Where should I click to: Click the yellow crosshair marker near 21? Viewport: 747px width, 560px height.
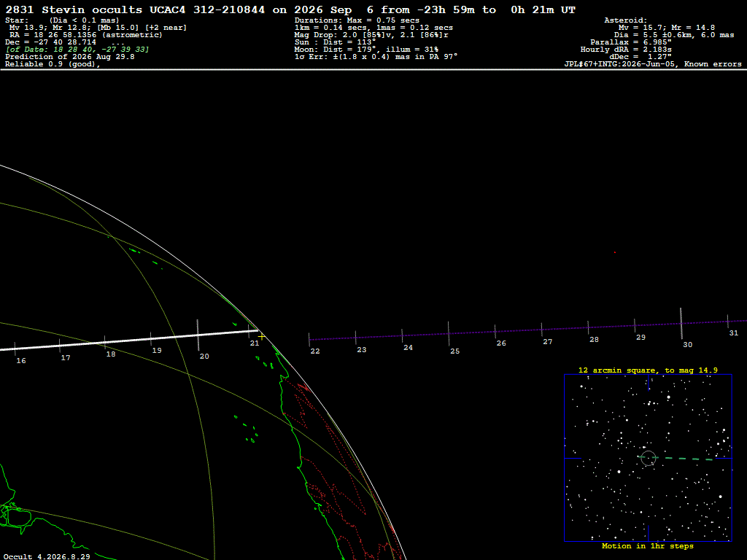click(261, 337)
